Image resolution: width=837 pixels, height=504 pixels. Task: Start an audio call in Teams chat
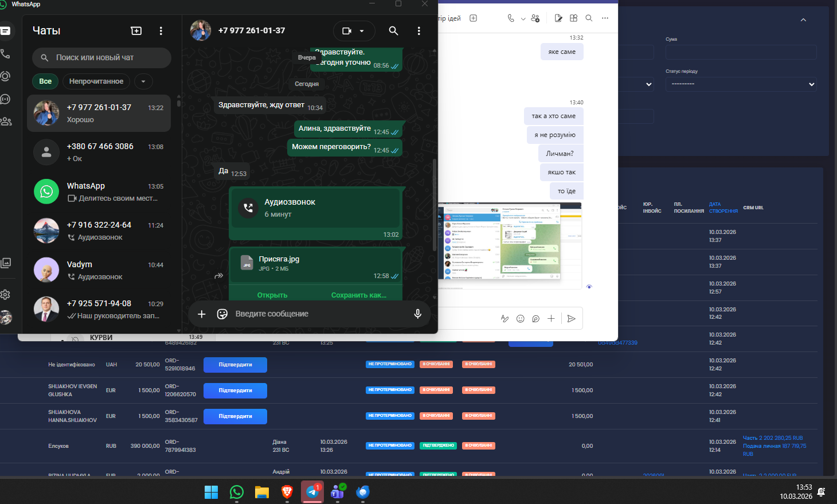click(511, 18)
